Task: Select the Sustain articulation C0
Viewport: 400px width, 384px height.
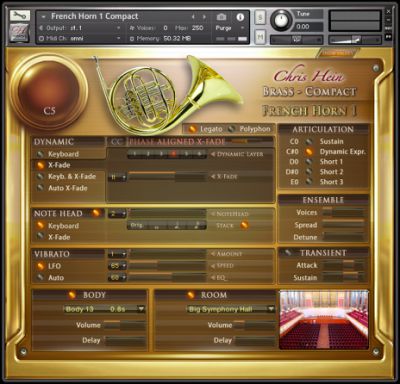Action: tap(309, 141)
